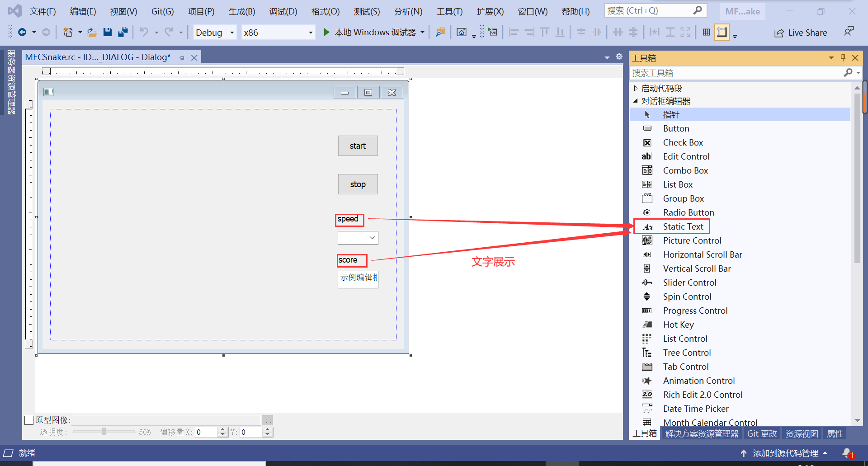Switch to 属性 tab

coord(835,433)
